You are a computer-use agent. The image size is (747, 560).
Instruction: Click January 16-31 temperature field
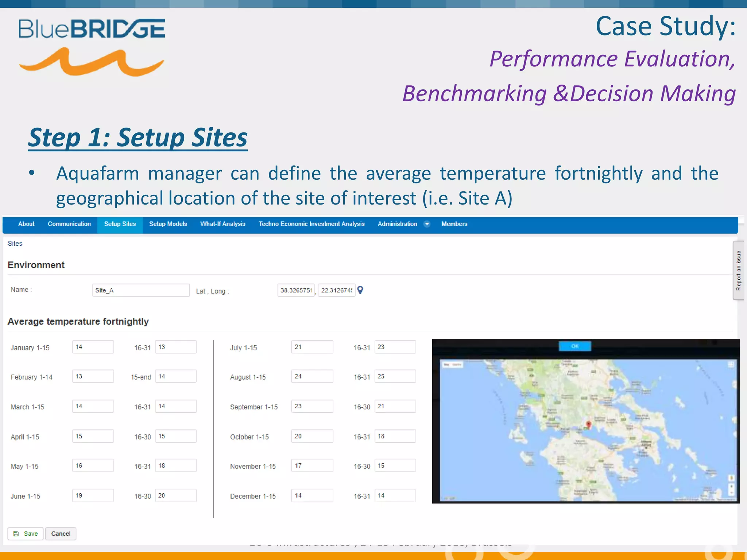pyautogui.click(x=176, y=347)
